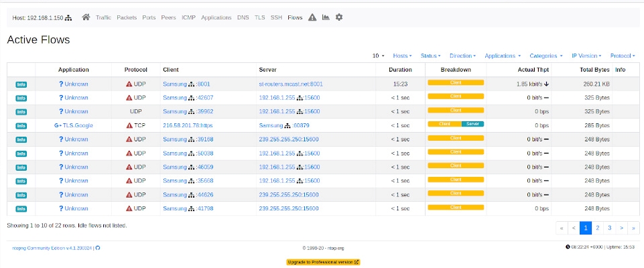Click UDP warning triangle in st-routers row
This screenshot has height=268, width=644.
(x=129, y=84)
